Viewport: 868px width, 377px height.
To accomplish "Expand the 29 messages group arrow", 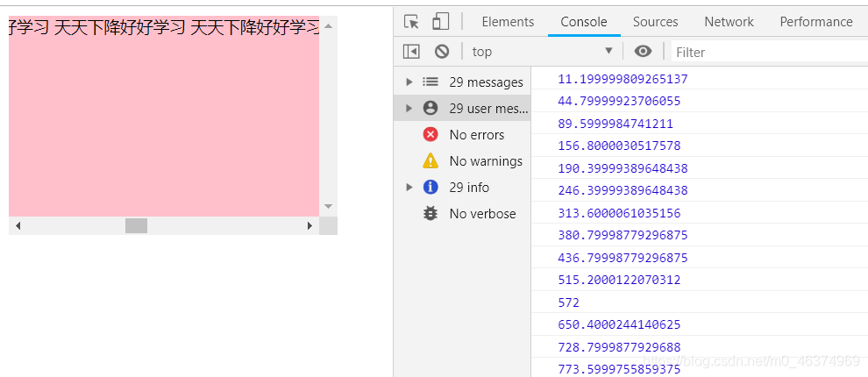I will [x=409, y=82].
